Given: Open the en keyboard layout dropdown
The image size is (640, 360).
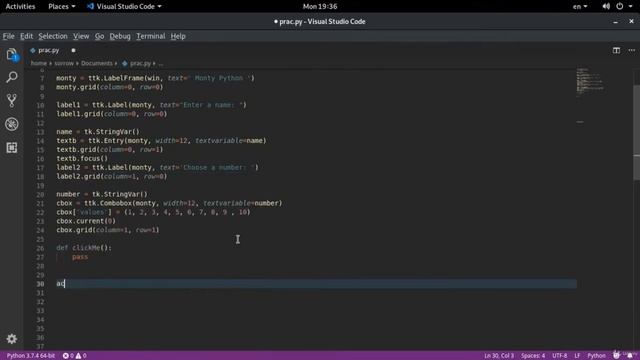Looking at the screenshot, I should tap(580, 6).
